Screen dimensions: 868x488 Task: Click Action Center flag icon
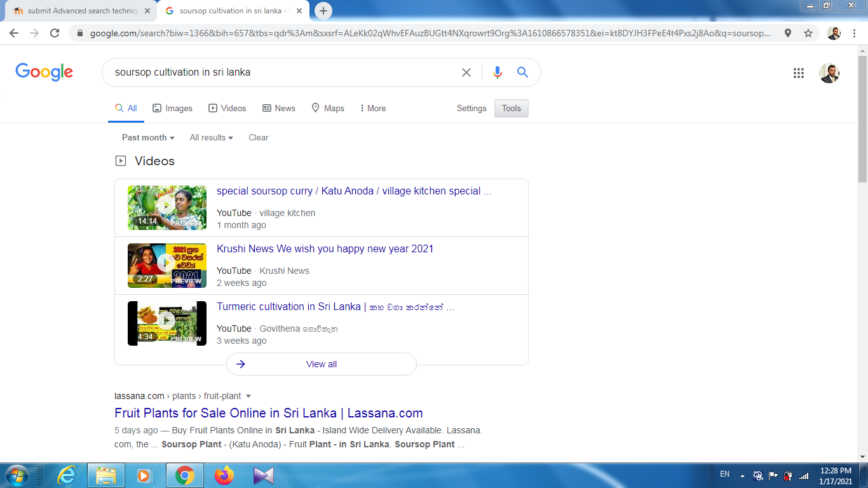coord(773,475)
